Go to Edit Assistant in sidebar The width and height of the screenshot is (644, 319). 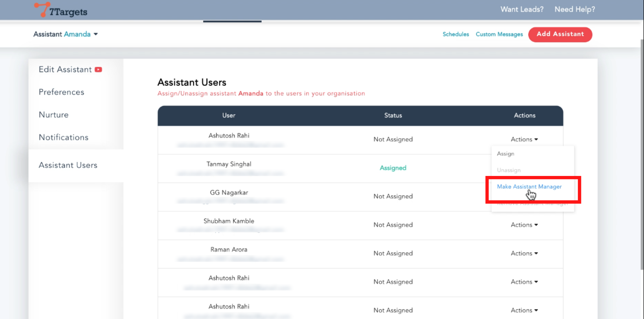click(65, 70)
